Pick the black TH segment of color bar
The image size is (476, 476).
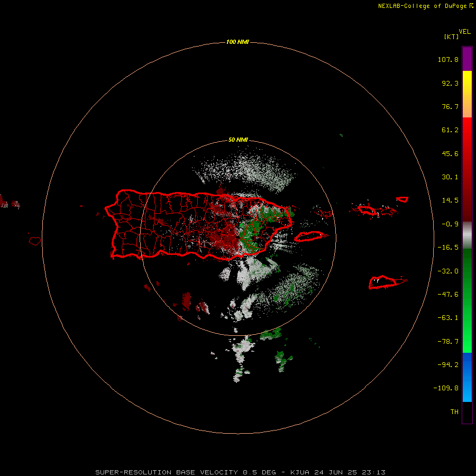[467, 412]
